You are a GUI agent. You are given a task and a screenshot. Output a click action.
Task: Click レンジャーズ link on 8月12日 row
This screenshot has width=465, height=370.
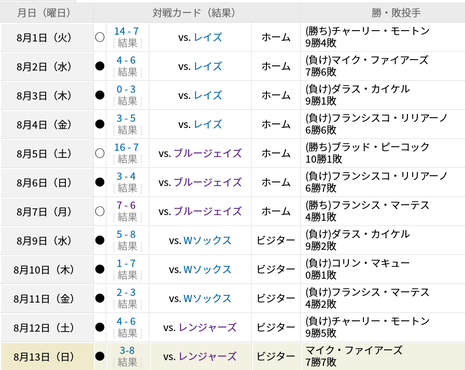[x=208, y=327]
